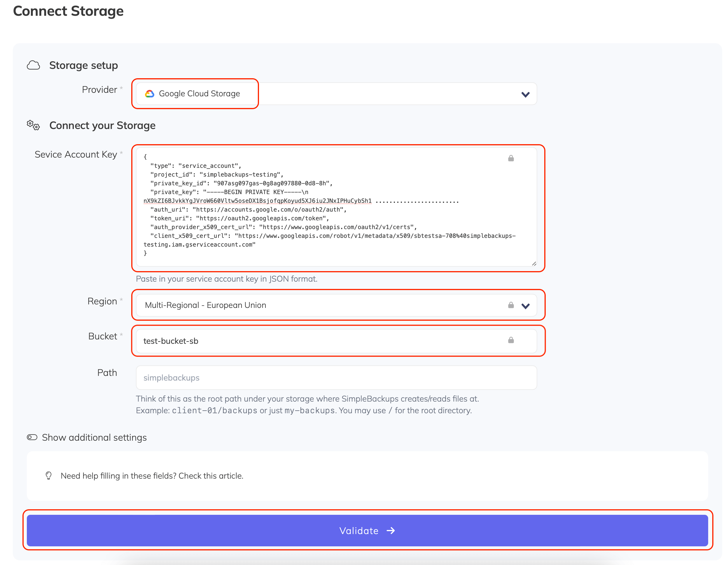Screen dimensions: 728x565
Task: Click the lock icon in the Bucket field
Action: tap(511, 341)
